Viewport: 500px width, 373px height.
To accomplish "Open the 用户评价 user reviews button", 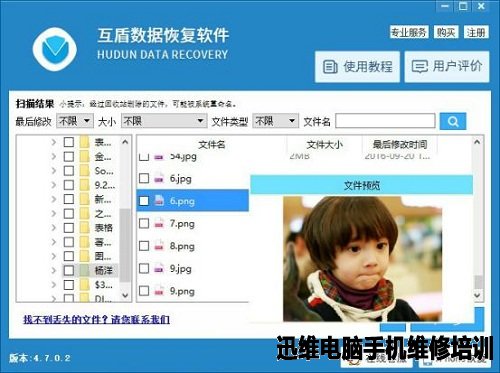I will (447, 66).
